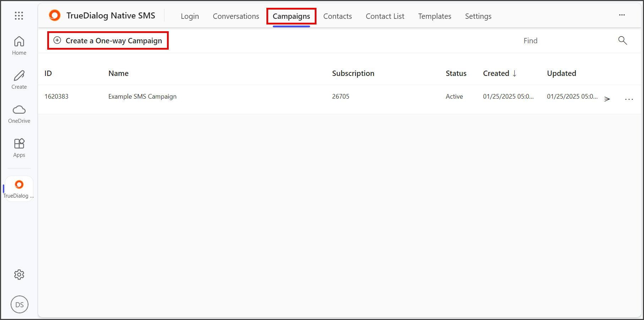Open the Contact List tab
644x320 pixels.
coord(385,16)
